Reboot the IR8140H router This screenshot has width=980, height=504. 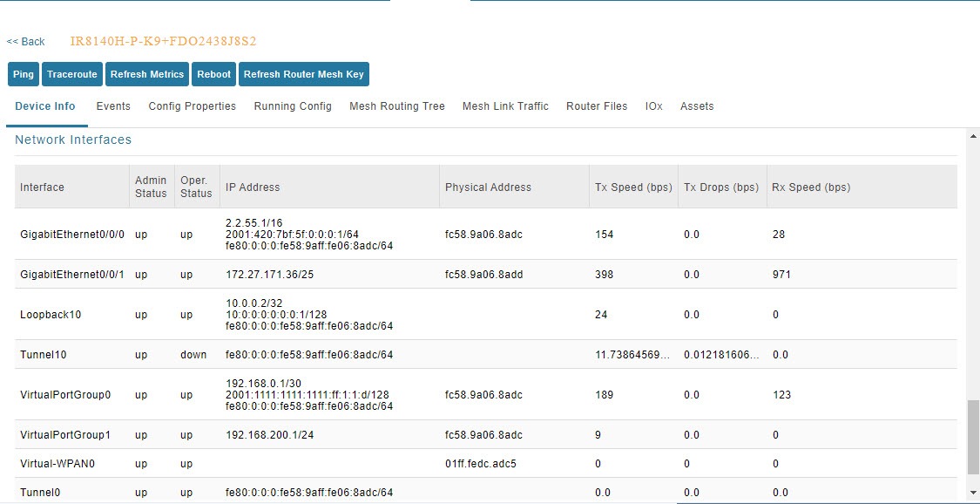point(213,74)
